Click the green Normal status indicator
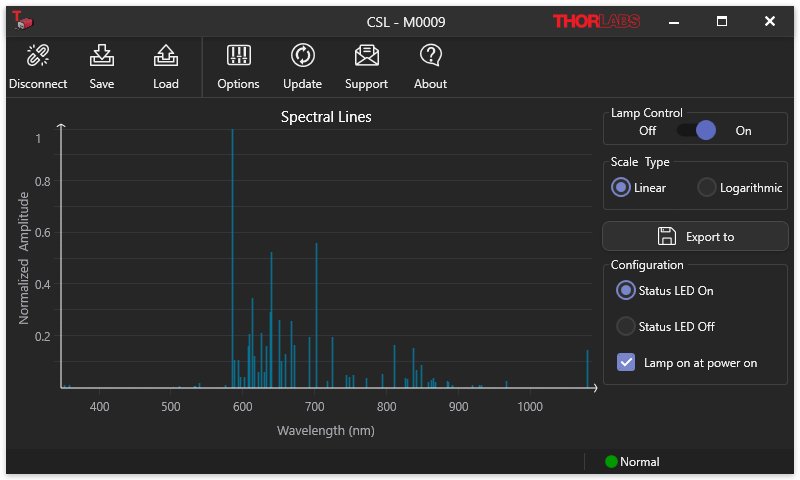Image resolution: width=800 pixels, height=480 pixels. (611, 462)
